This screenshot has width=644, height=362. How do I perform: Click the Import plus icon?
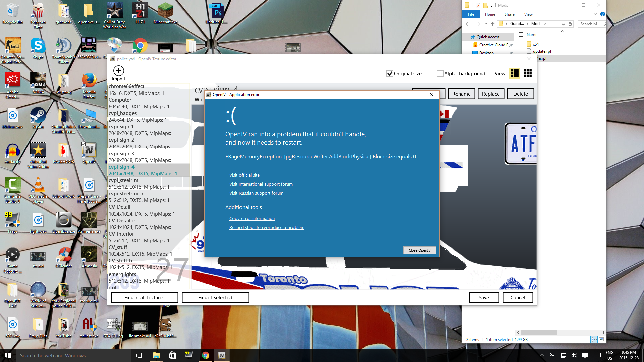[118, 71]
